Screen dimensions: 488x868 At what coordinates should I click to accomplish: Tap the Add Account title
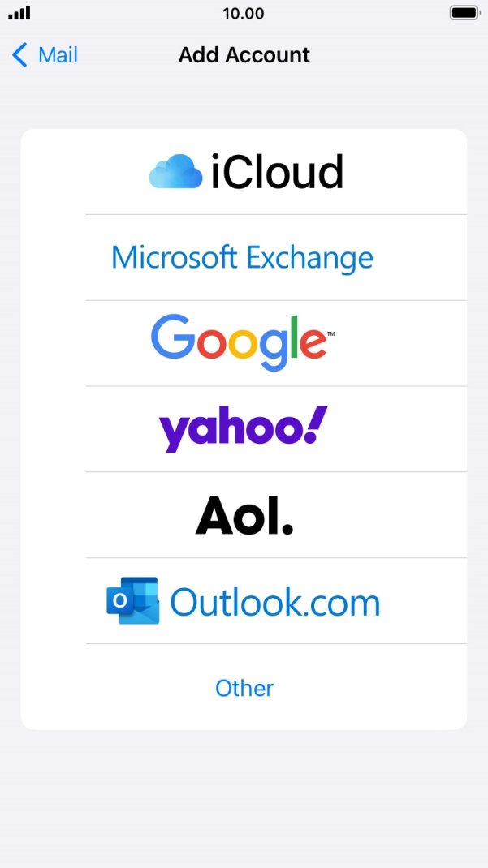tap(244, 55)
